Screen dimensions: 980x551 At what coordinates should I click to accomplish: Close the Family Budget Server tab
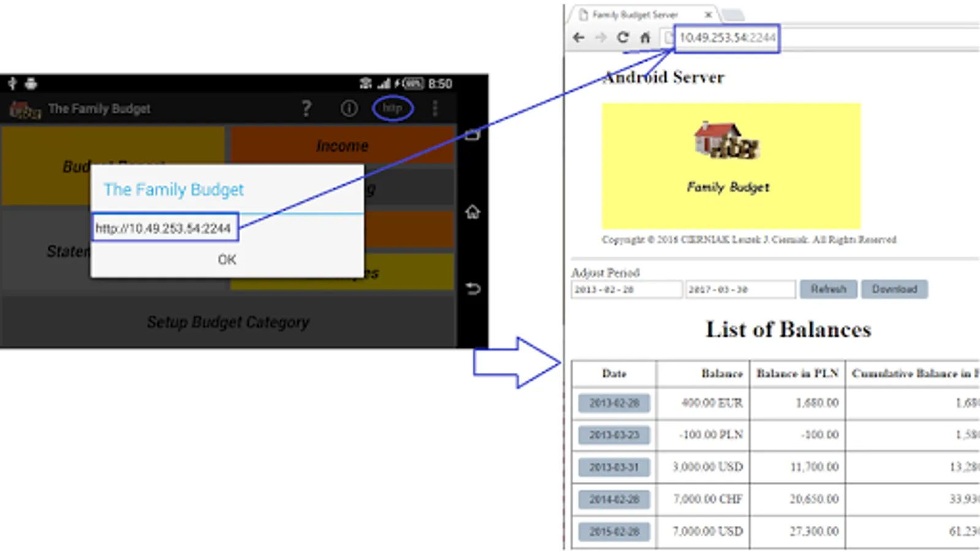(x=709, y=15)
